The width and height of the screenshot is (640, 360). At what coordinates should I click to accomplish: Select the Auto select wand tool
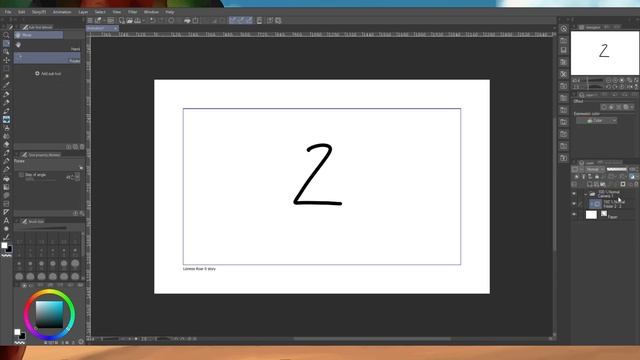pyautogui.click(x=6, y=77)
